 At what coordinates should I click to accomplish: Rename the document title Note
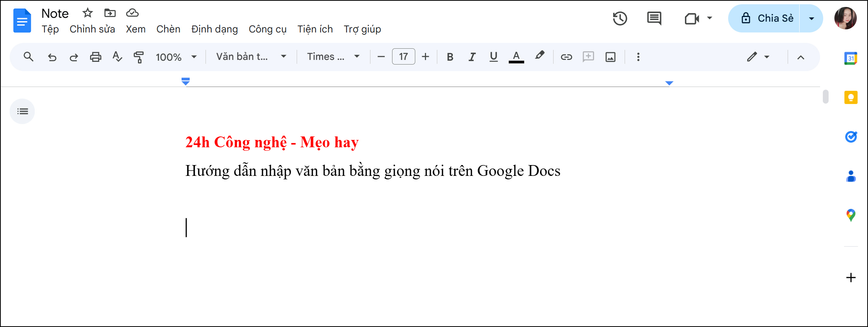pyautogui.click(x=55, y=14)
